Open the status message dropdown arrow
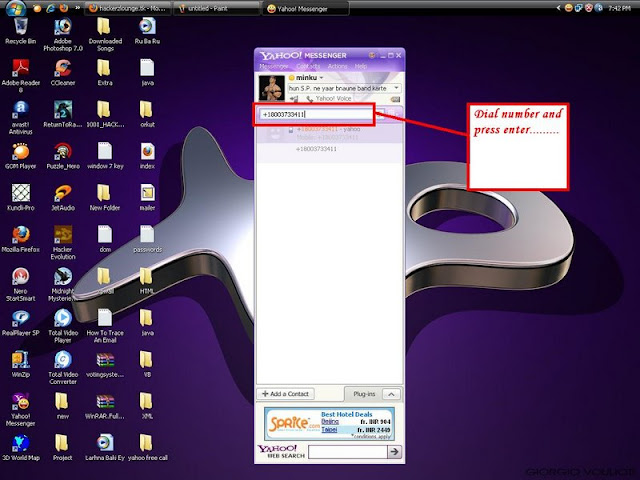 (396, 88)
